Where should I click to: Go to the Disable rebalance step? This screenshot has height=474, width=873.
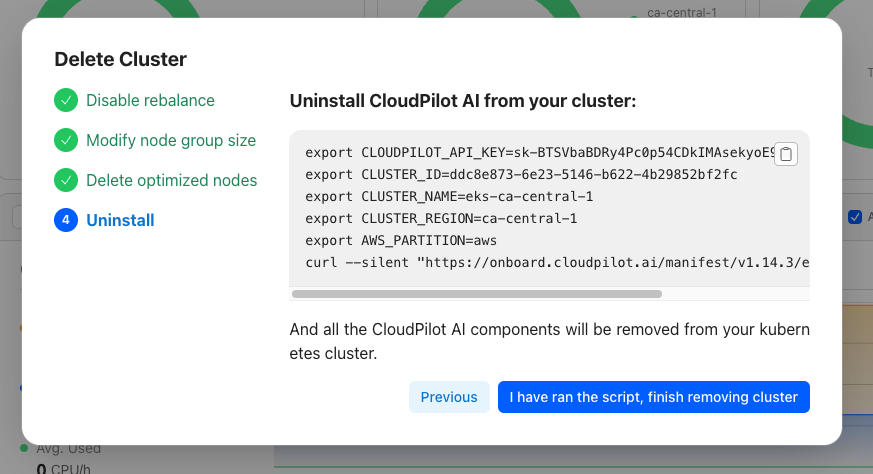[150, 100]
